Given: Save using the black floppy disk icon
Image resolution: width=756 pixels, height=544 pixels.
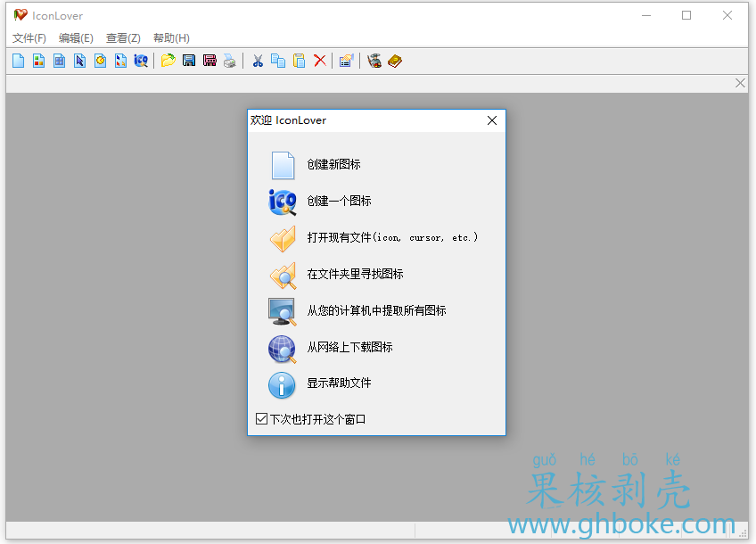Looking at the screenshot, I should [189, 61].
